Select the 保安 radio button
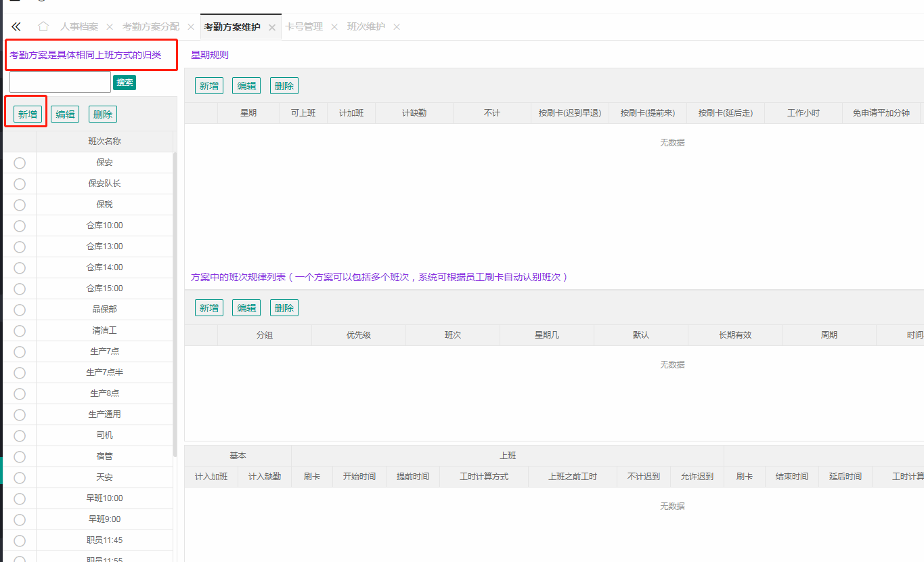The width and height of the screenshot is (924, 562). (20, 163)
